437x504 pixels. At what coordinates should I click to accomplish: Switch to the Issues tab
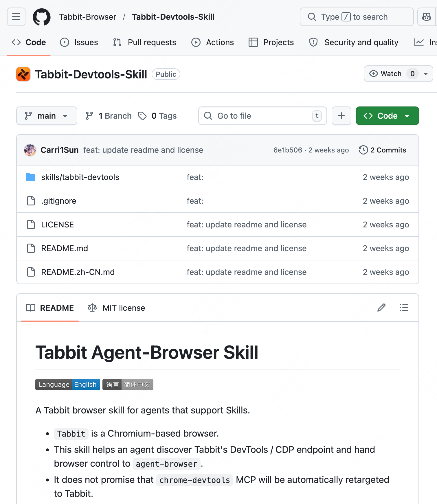(79, 42)
